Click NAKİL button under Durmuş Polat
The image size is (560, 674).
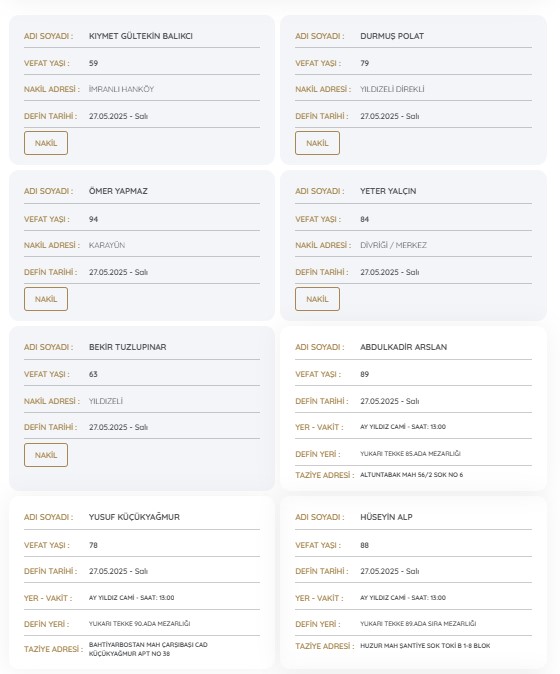tap(317, 143)
